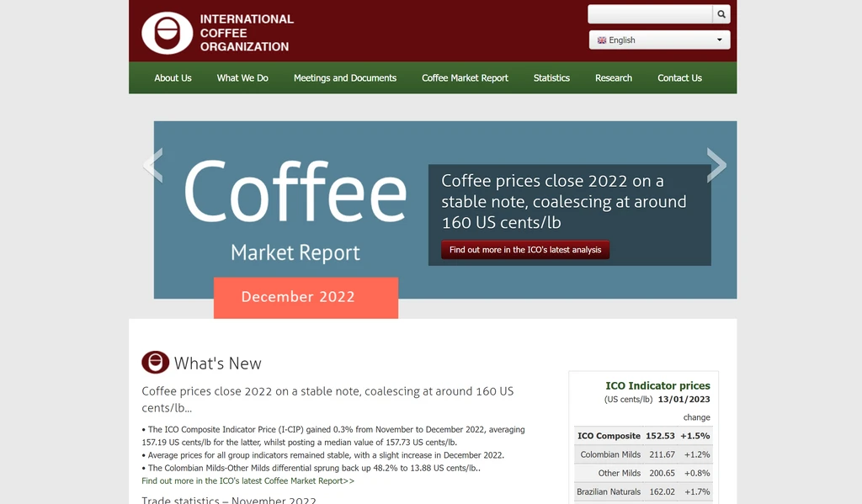Select the Colombian Milds price row
862x504 pixels.
pos(643,454)
